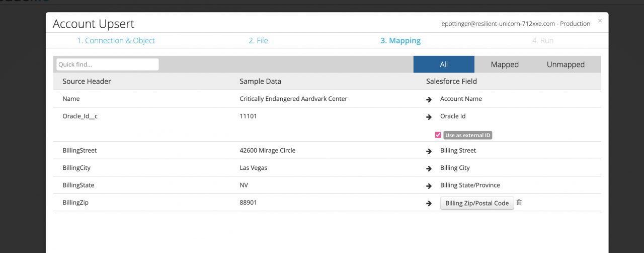Click sample value NV
This screenshot has height=253, width=644.
(x=244, y=185)
